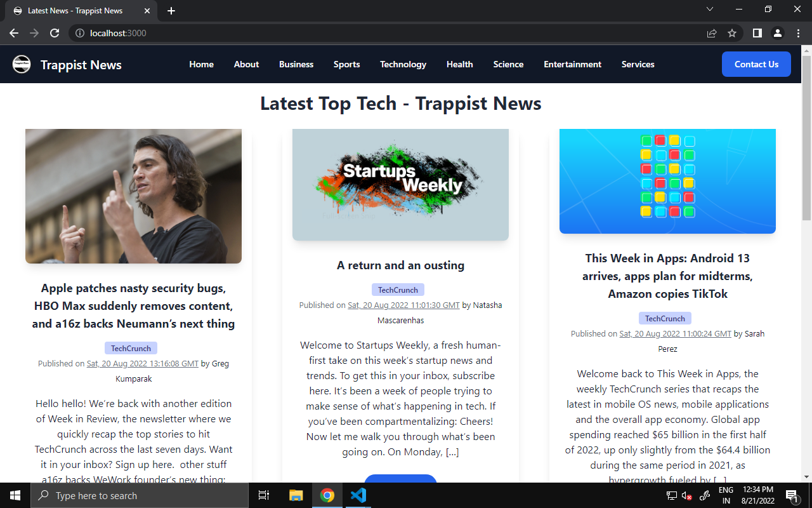Select the Health navigation item
The image size is (812, 508).
[459, 64]
